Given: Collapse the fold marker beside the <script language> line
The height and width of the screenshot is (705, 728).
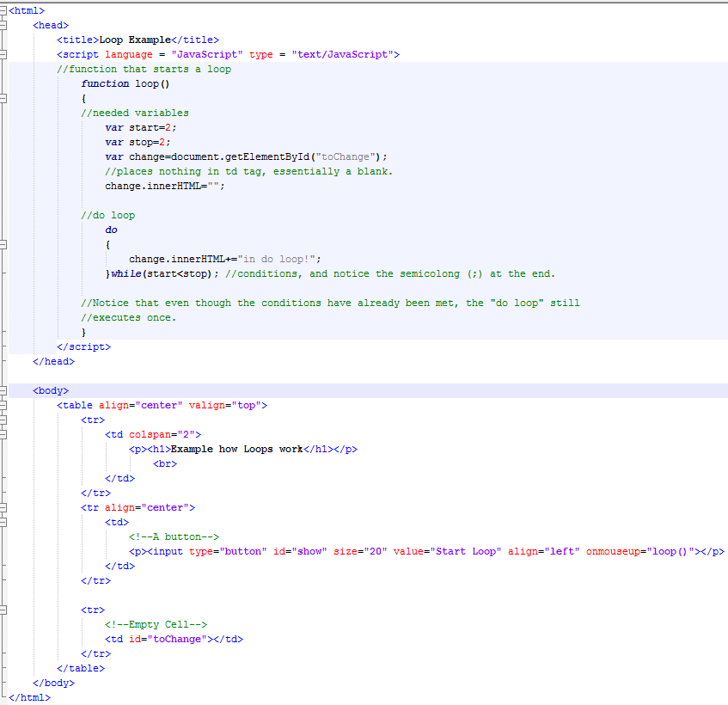Looking at the screenshot, I should click(x=3, y=54).
